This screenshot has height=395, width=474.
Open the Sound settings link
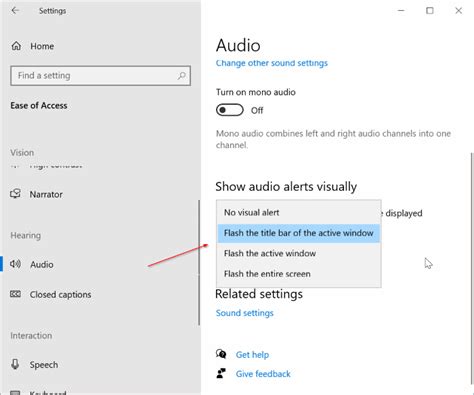tap(245, 313)
